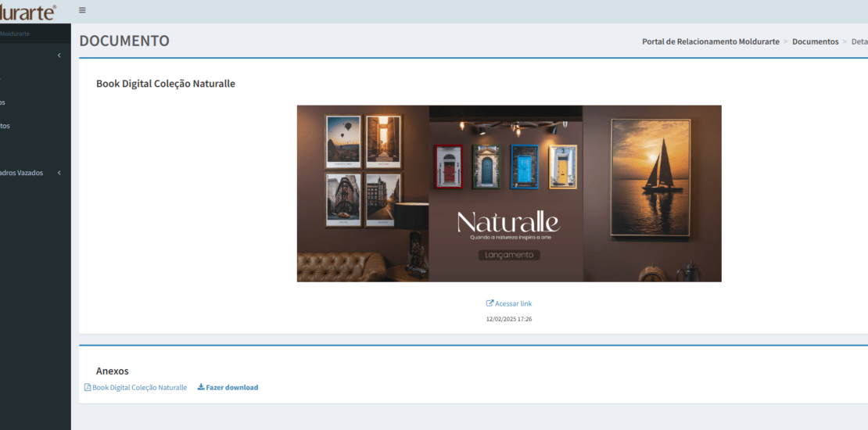Click the Book Digital Coleção Naturalle heading

click(x=166, y=84)
